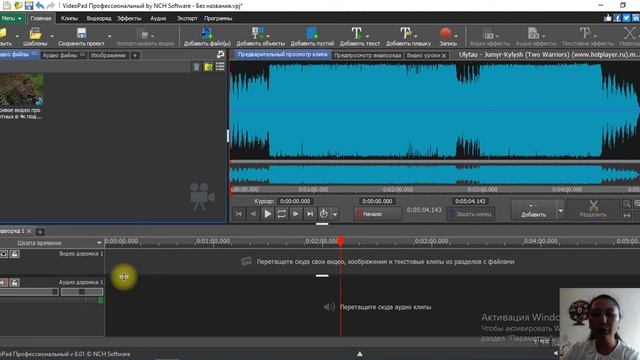The width and height of the screenshot is (640, 360).
Task: Add a new bin tab with plus
Action: pyautogui.click(x=135, y=55)
